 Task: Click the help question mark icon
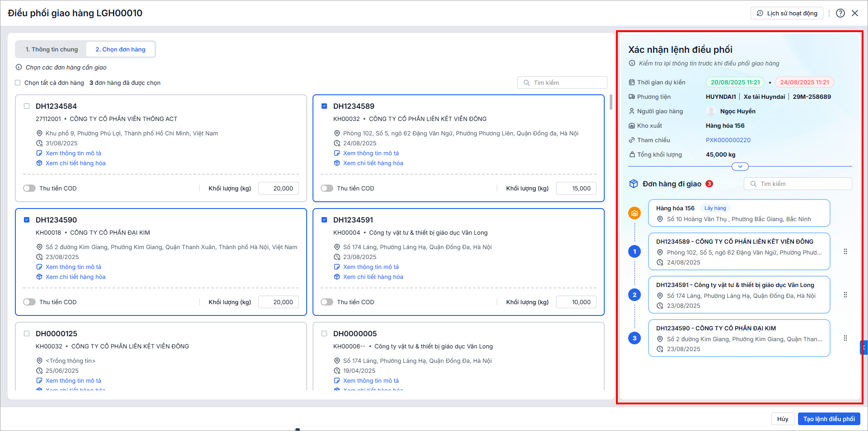840,13
